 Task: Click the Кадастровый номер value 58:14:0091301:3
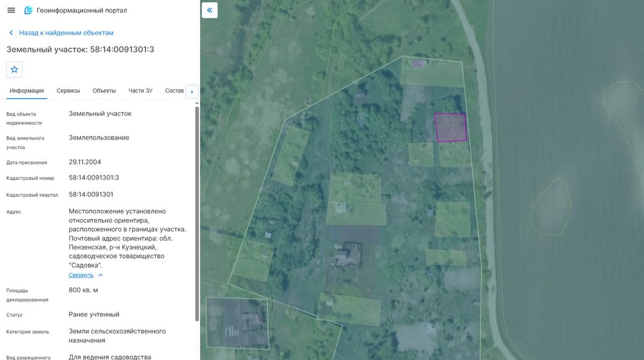pyautogui.click(x=94, y=178)
